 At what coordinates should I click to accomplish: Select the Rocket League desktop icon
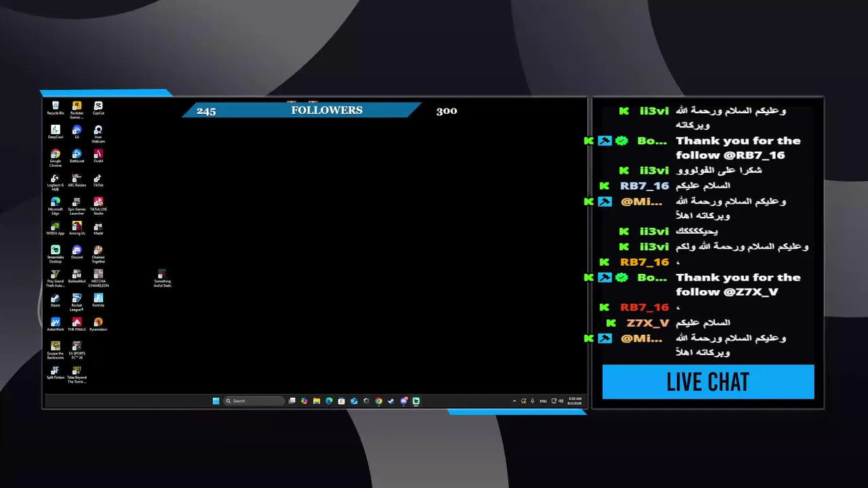pos(77,302)
